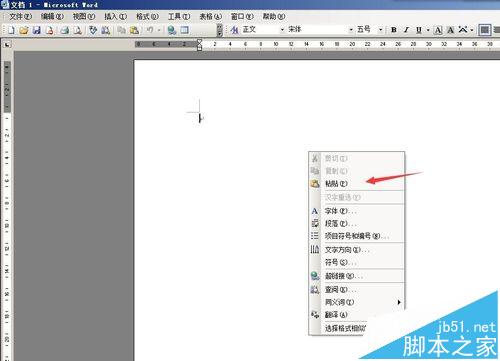The width and height of the screenshot is (500, 361).
Task: Undo the last action with the Undo icon
Action: tap(150, 30)
